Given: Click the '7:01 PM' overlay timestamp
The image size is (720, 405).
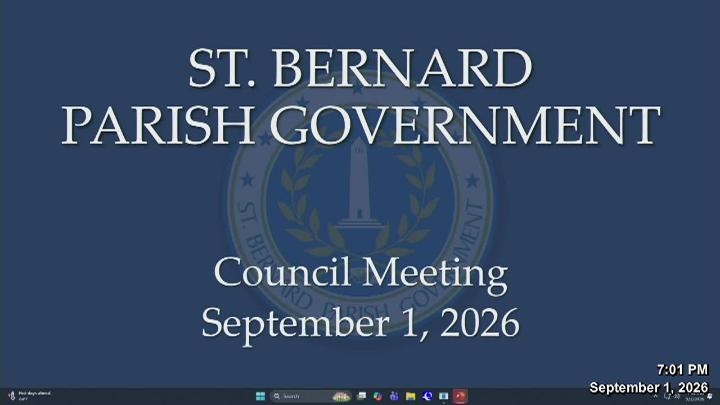Looking at the screenshot, I should (682, 370).
